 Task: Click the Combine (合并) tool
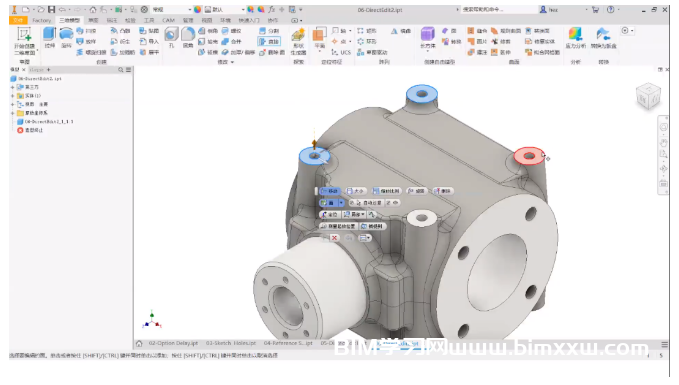tap(232, 42)
